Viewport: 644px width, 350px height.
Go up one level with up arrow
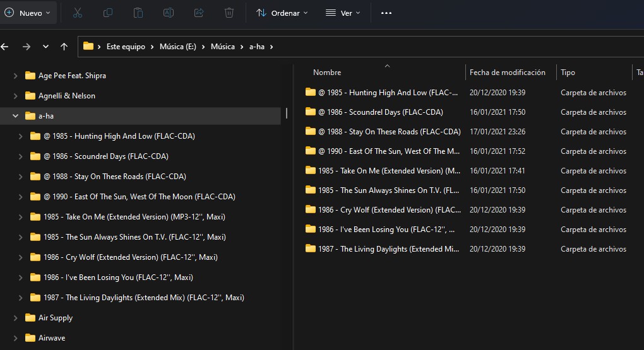[x=64, y=47]
